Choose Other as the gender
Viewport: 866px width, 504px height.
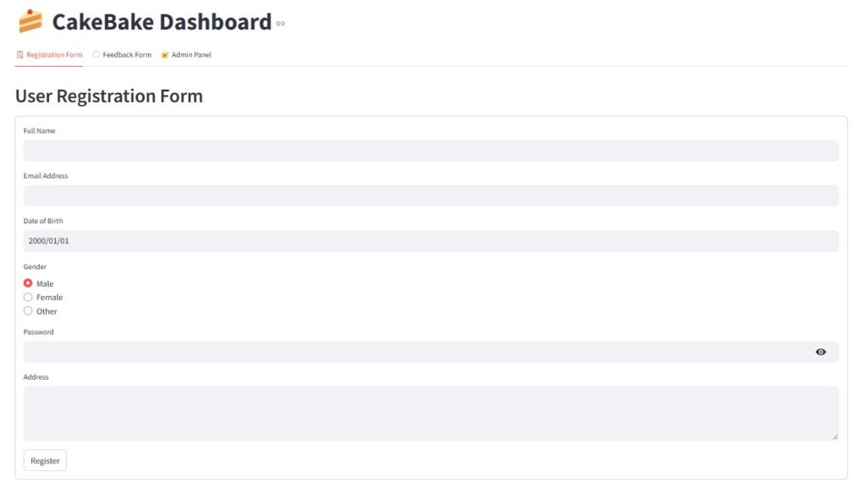[x=28, y=311]
